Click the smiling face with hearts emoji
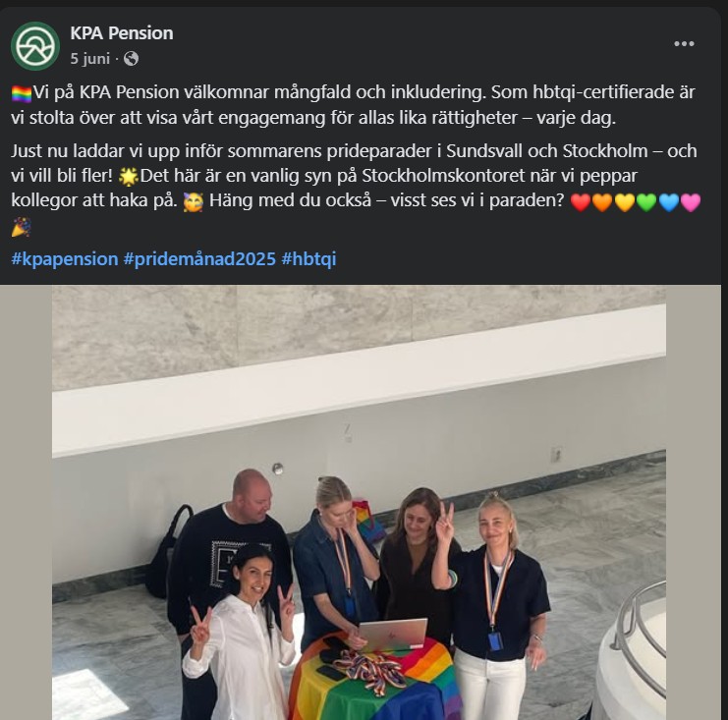 click(x=194, y=202)
